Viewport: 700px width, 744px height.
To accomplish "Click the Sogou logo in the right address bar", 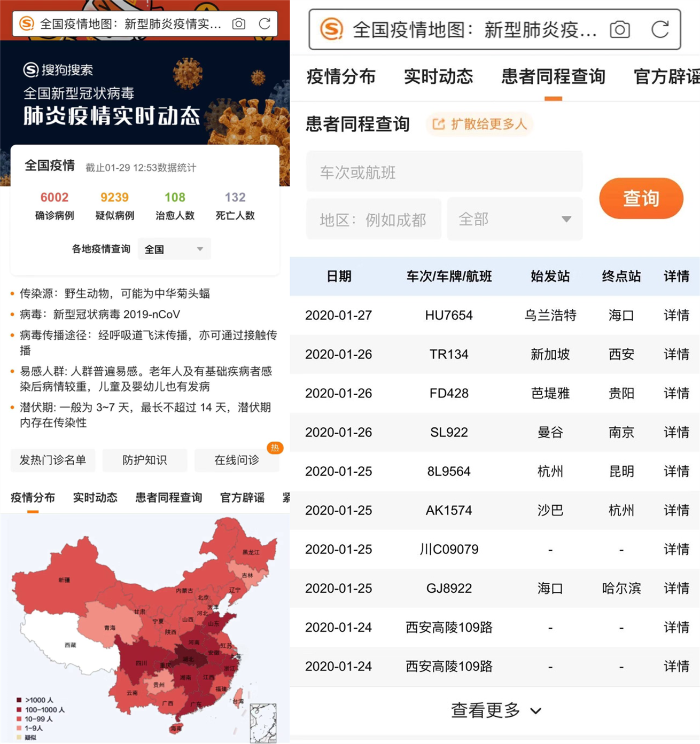I will (331, 29).
